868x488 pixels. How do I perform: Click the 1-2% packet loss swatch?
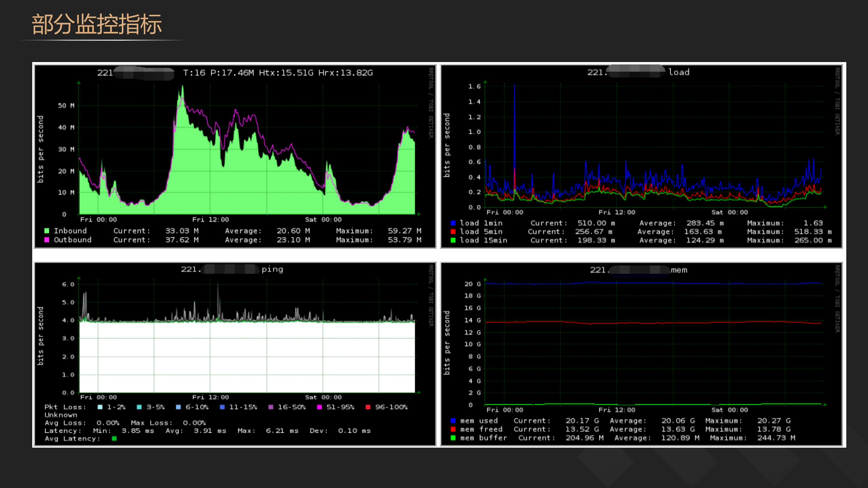(x=100, y=407)
